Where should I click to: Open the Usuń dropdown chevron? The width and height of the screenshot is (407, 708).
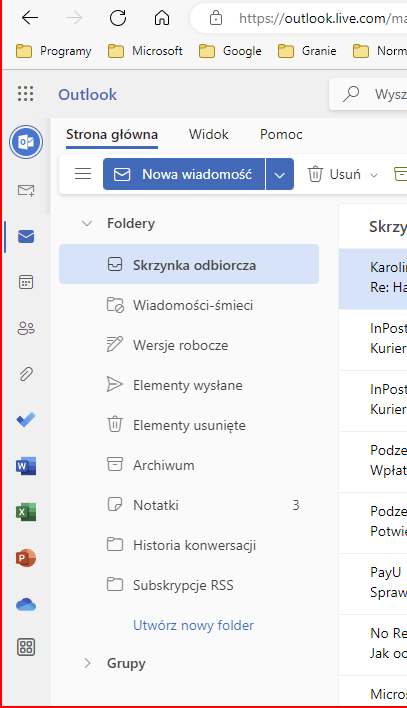374,175
